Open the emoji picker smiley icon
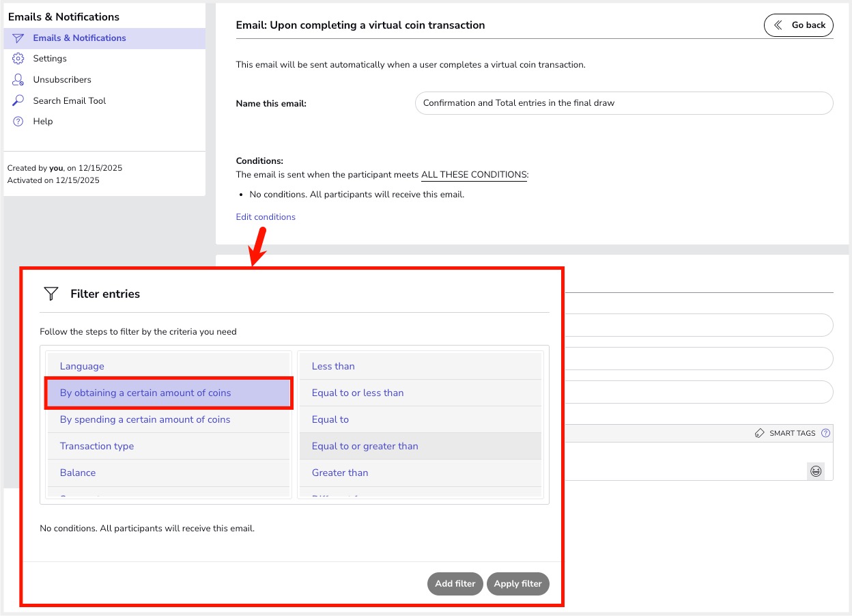The image size is (852, 616). tap(815, 471)
